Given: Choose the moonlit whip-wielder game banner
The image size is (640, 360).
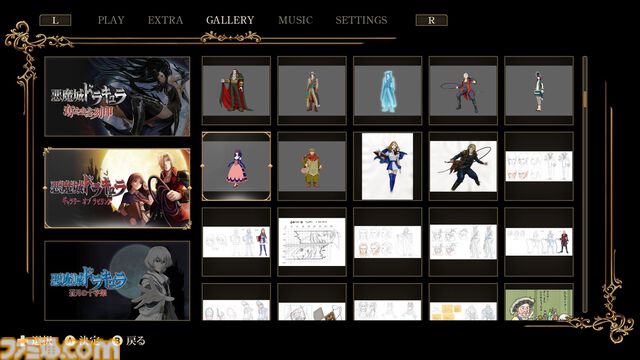Looking at the screenshot, I should [117, 188].
